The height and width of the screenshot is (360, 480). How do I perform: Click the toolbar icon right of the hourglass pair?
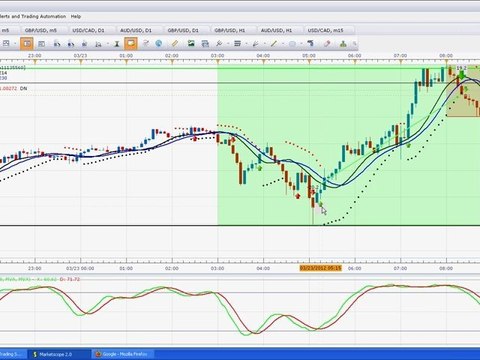[x=146, y=44]
